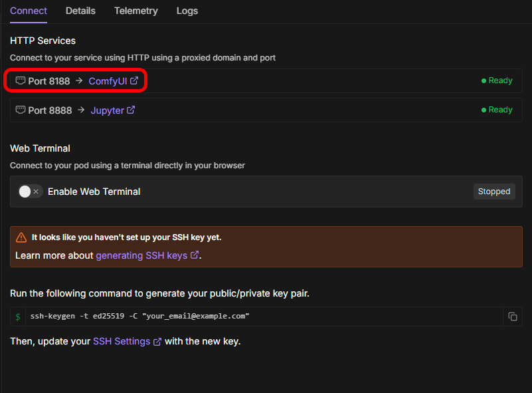Click the SSH key not set up warning text
This screenshot has height=393, width=532.
(127, 237)
